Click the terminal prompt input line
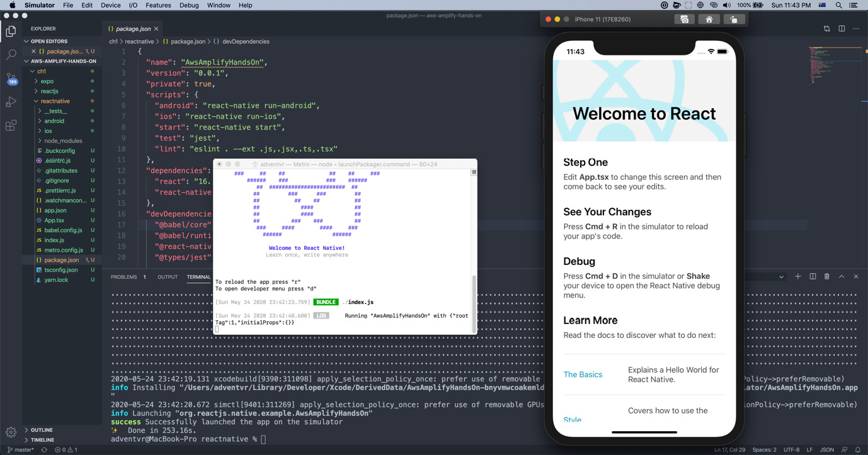This screenshot has height=455, width=868. click(188, 439)
